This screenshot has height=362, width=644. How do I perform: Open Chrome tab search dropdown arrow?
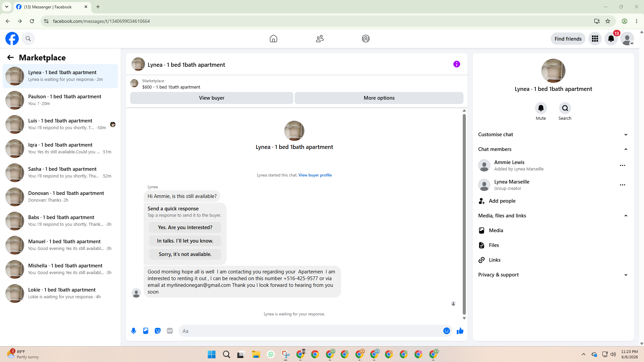point(7,7)
